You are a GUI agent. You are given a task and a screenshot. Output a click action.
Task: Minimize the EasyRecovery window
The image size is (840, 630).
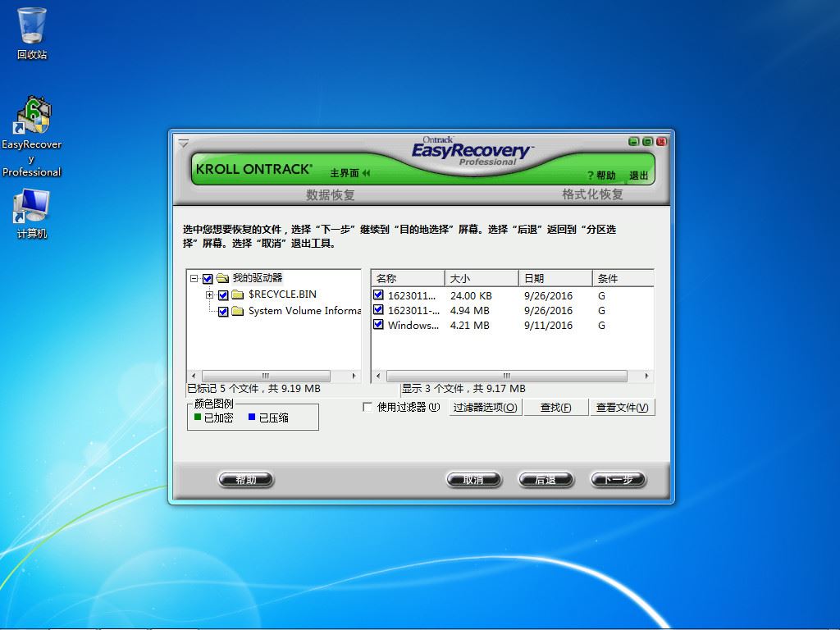tap(634, 141)
